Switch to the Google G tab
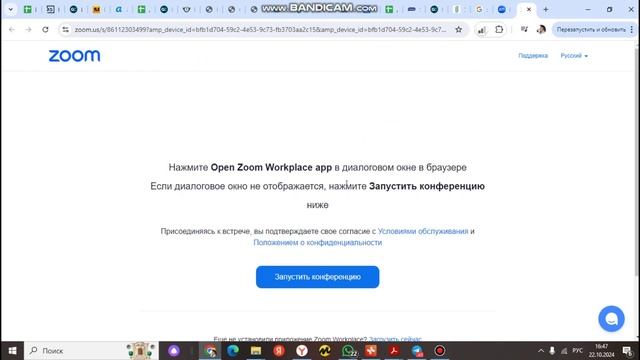The image size is (640, 360). click(x=479, y=9)
